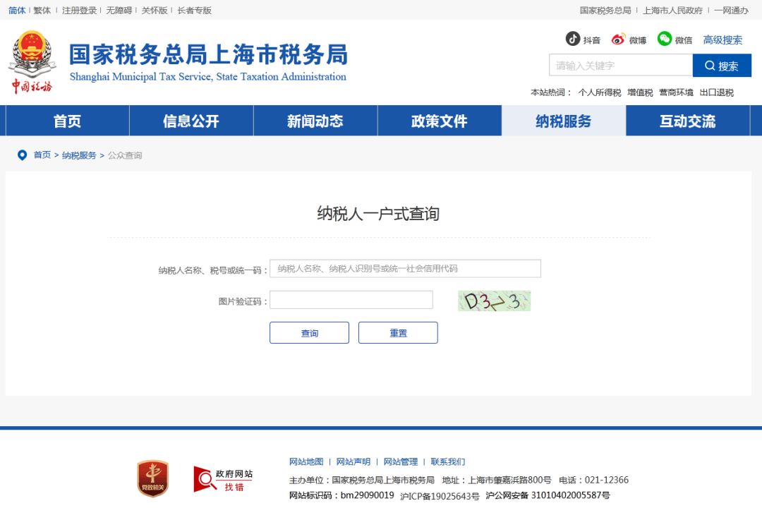Open the 首页 navigation tab
This screenshot has height=532, width=762.
pos(68,121)
